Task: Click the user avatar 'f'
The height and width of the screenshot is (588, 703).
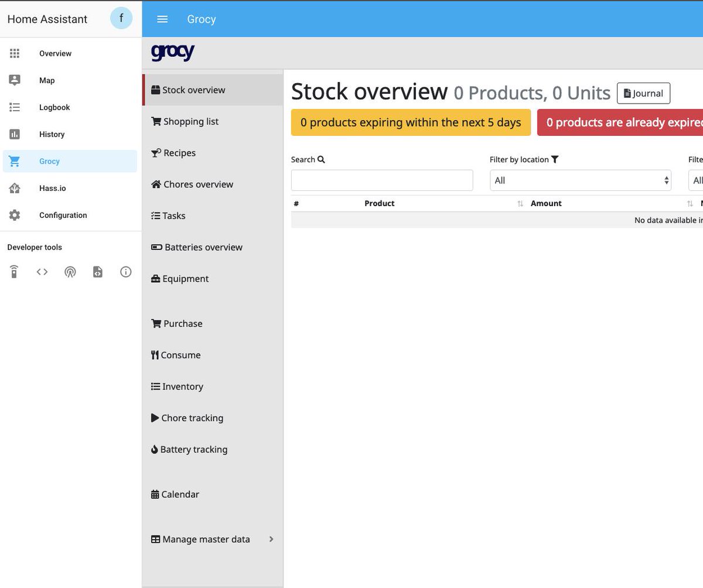Action: 121,19
